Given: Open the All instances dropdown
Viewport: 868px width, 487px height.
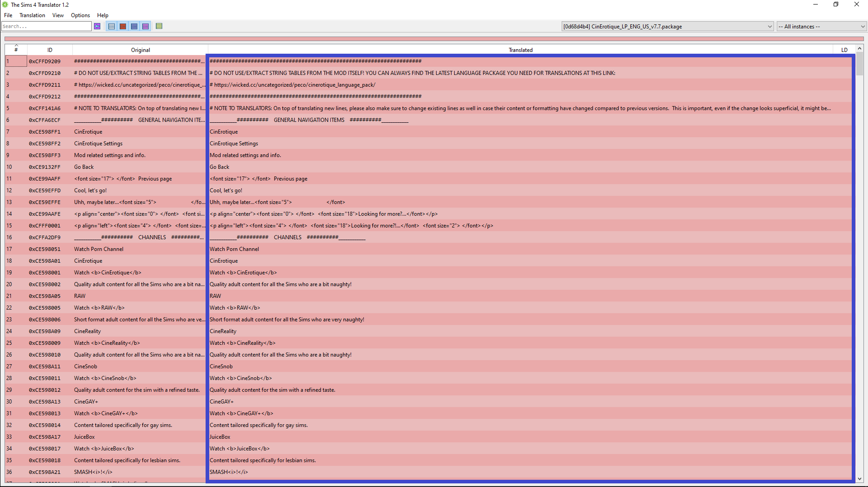Looking at the screenshot, I should coord(821,27).
